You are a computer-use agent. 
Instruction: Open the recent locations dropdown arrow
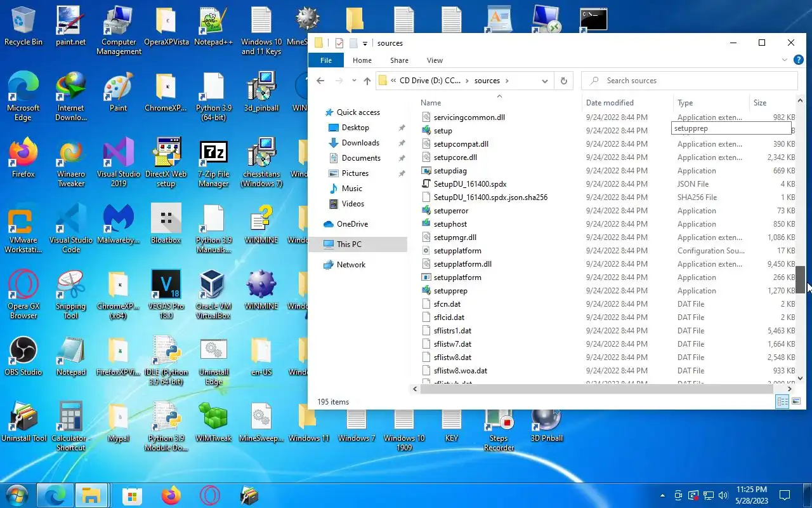tap(353, 81)
